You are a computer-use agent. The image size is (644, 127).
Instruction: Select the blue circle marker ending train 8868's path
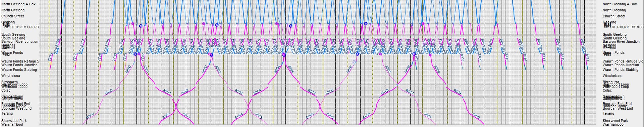click(x=414, y=54)
